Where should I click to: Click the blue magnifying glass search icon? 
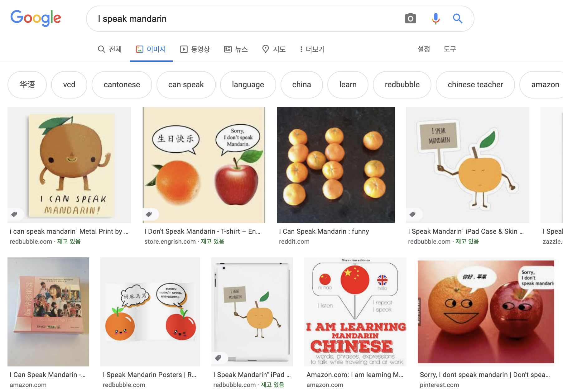pyautogui.click(x=457, y=19)
